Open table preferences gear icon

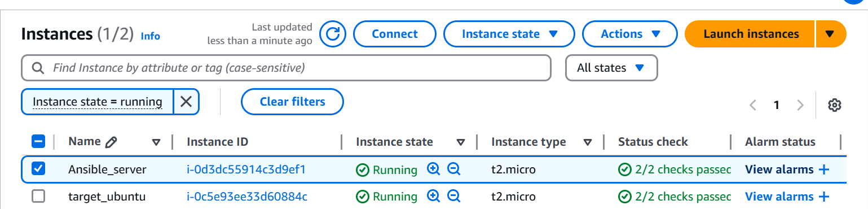[x=835, y=105]
